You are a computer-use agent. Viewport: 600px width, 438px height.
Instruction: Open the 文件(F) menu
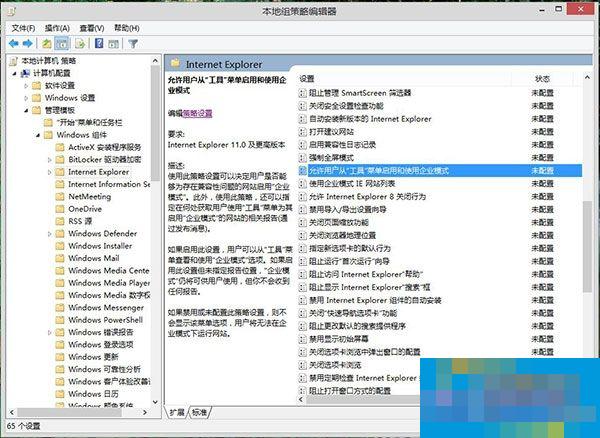[23, 28]
